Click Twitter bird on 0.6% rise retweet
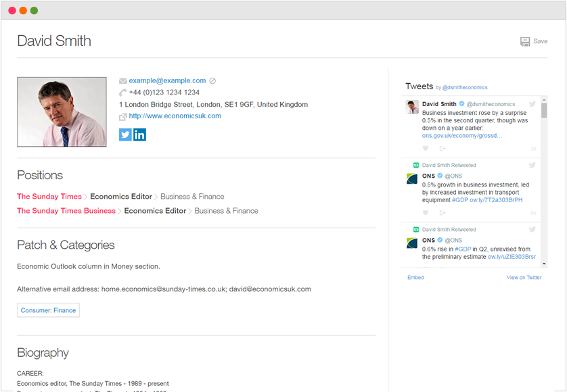Image resolution: width=567 pixels, height=392 pixels. click(x=532, y=229)
